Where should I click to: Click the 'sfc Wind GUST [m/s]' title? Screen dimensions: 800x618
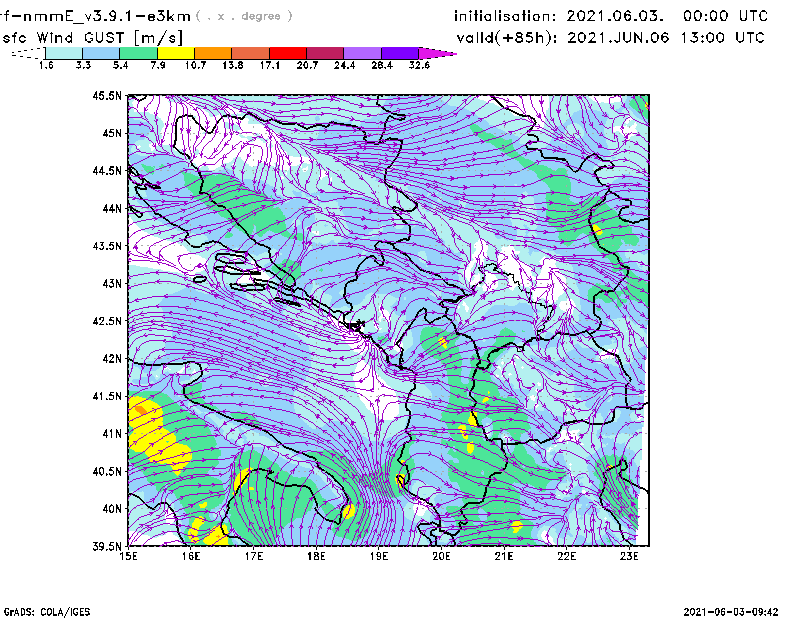click(92, 38)
